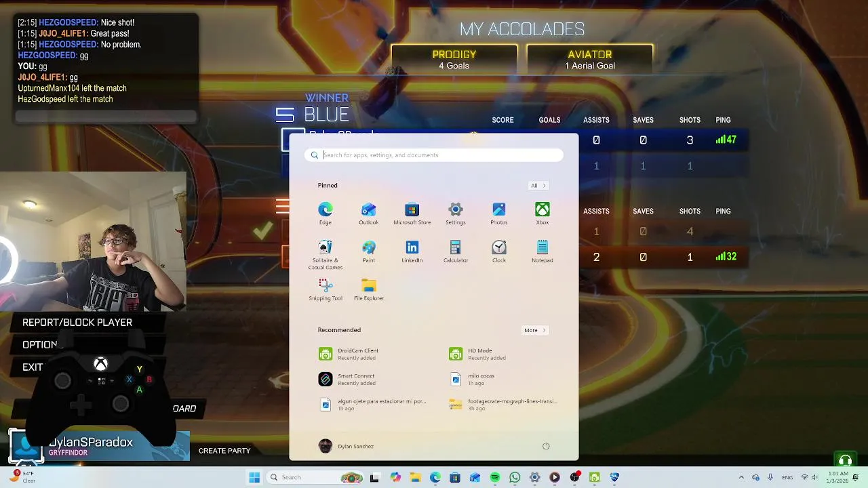Click Create Party in the game
The width and height of the screenshot is (868, 488).
click(224, 451)
